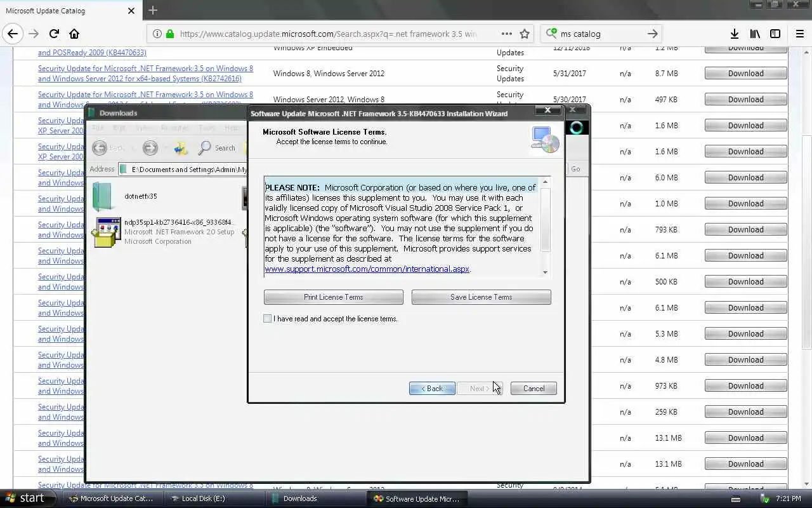Screen dimensions: 812x508
Task: Download the 793 KB update
Action: tap(745, 230)
